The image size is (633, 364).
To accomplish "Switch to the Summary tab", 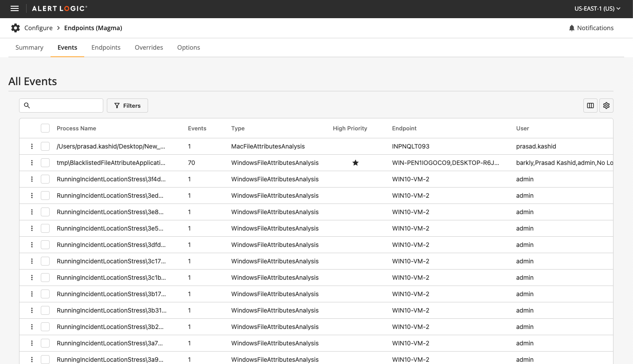I will tap(29, 47).
